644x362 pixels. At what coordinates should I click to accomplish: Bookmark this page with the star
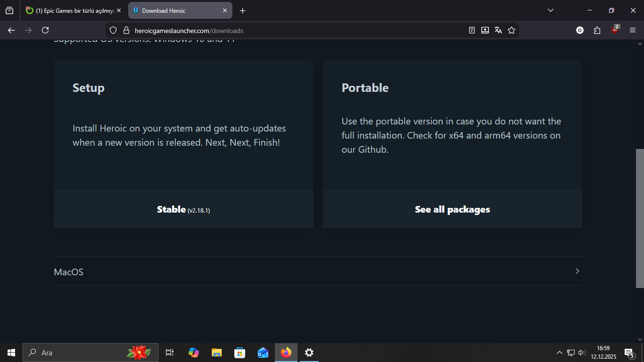coord(512,30)
